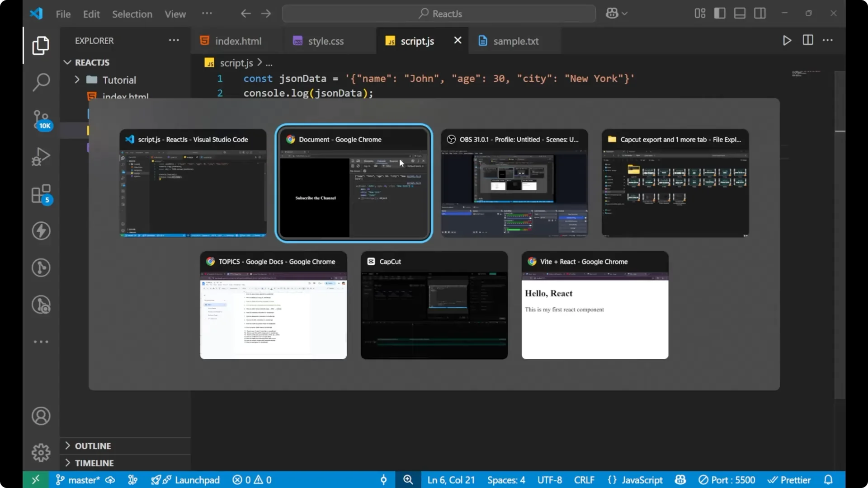Open the Manage settings gear
This screenshot has width=868, height=488.
[x=41, y=452]
